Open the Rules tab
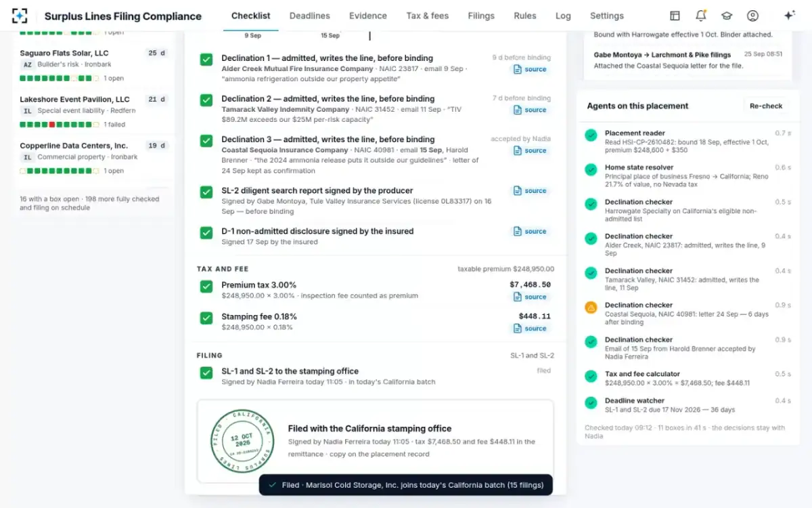Screen dimensions: 812x508 (x=525, y=16)
